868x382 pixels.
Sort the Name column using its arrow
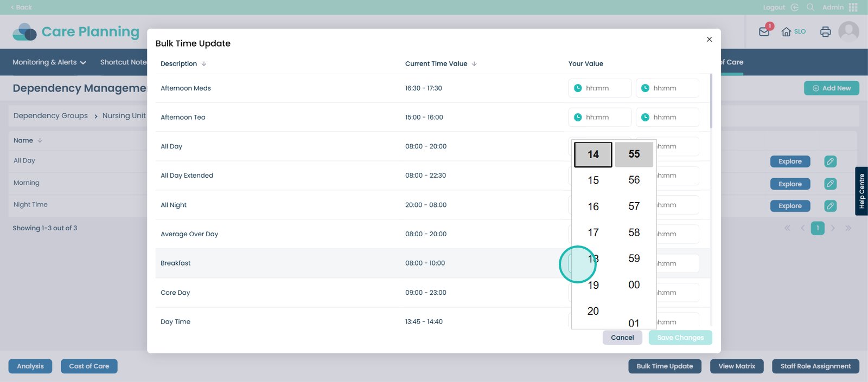40,140
